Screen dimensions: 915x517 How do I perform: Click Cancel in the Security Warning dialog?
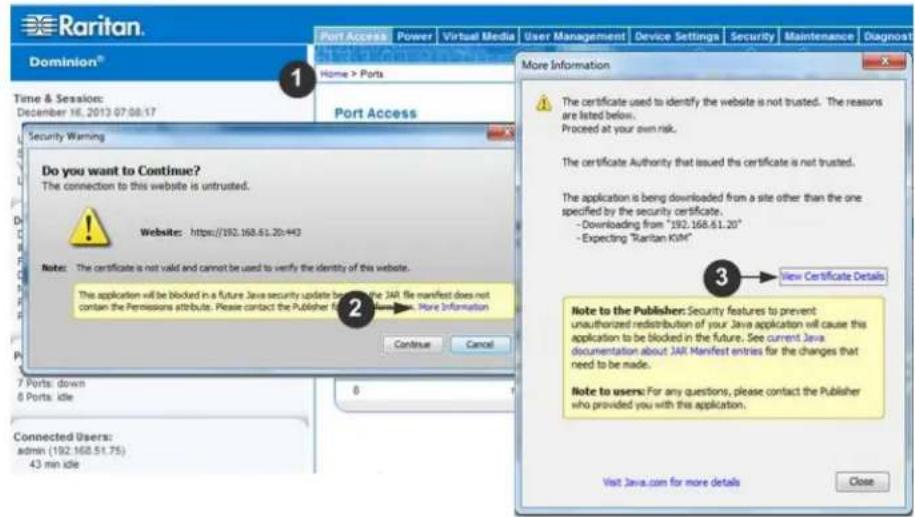pos(480,344)
